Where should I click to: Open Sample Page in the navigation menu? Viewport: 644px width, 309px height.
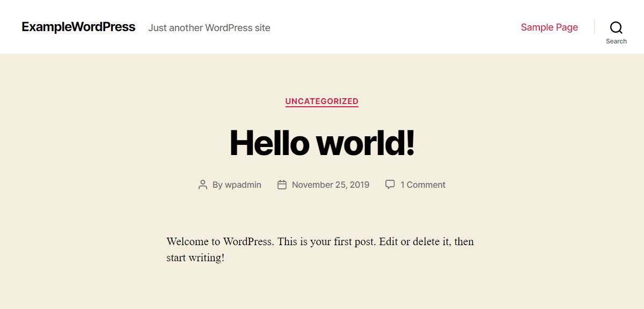click(x=549, y=27)
